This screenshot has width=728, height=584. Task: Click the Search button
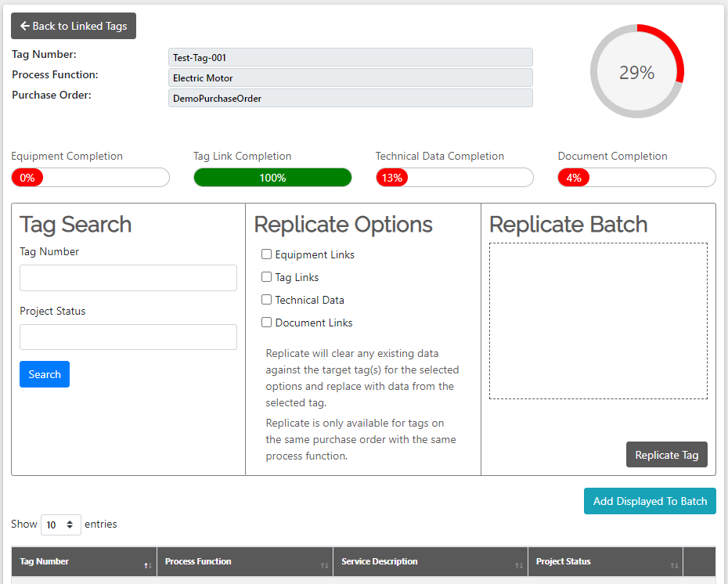(x=45, y=374)
